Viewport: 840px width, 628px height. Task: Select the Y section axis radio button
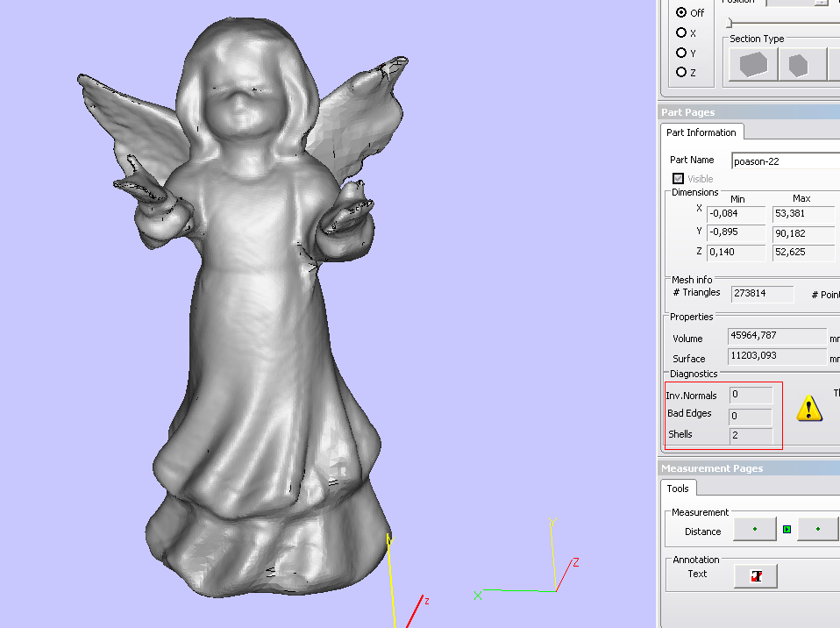pos(681,53)
